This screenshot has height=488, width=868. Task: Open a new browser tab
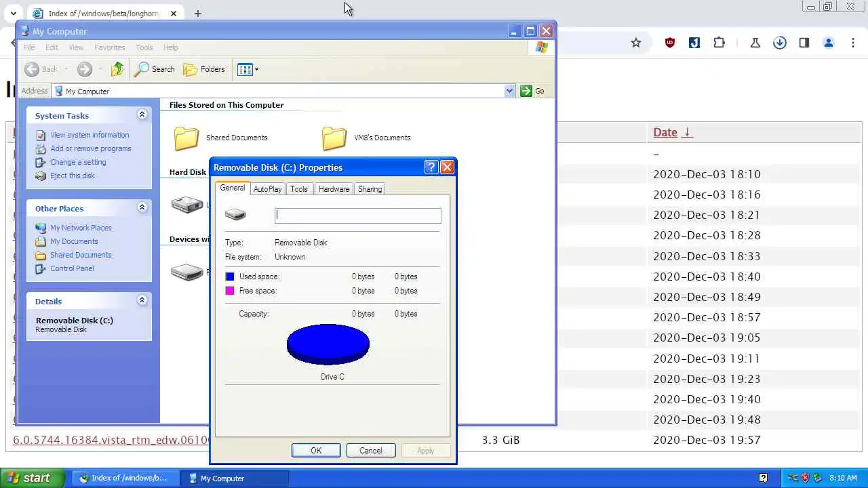[197, 14]
